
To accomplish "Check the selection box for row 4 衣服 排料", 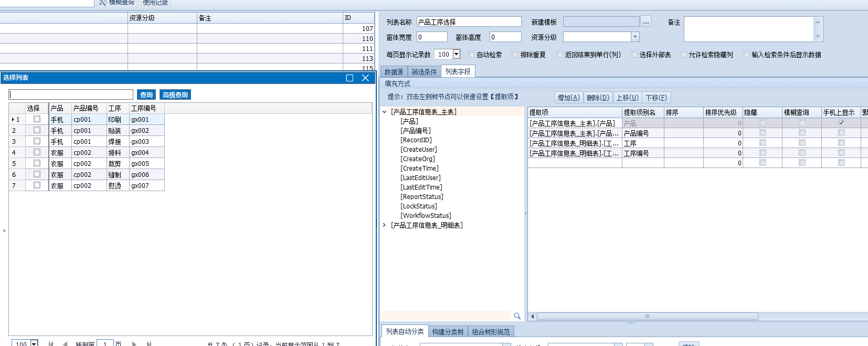I will tap(37, 152).
